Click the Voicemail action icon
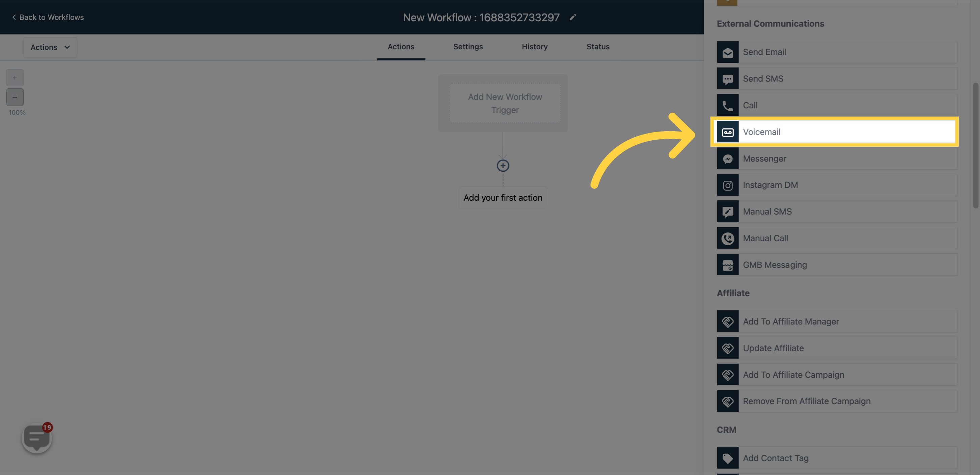This screenshot has width=980, height=475. [728, 131]
